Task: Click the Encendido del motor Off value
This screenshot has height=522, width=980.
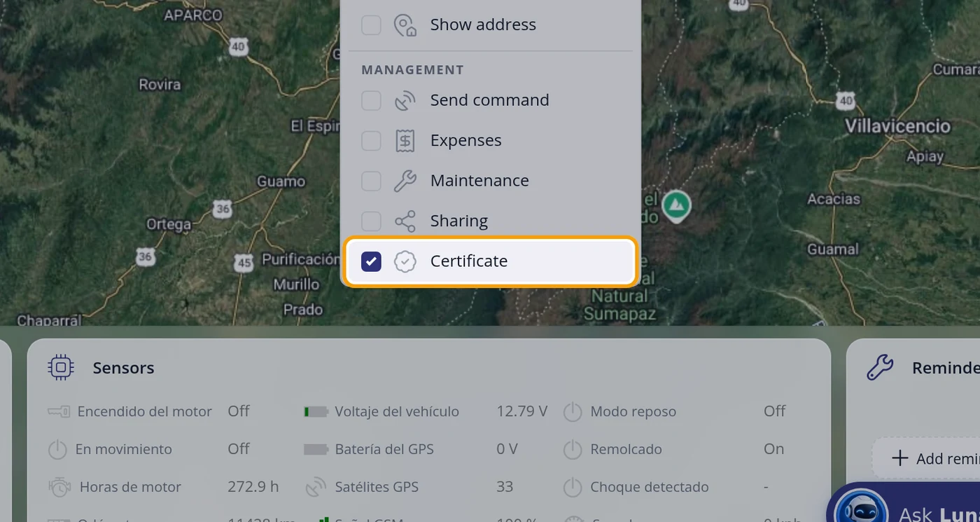Action: coord(239,411)
